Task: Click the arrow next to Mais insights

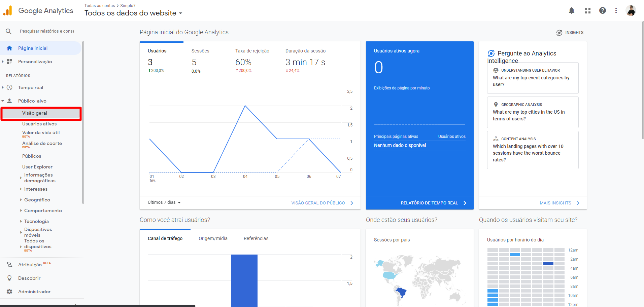Action: 578,203
